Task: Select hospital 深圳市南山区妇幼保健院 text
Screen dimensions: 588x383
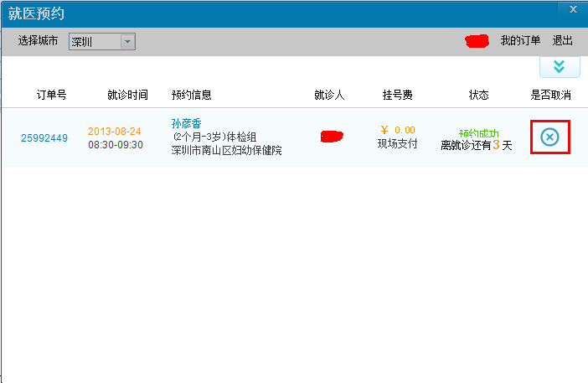Action: point(226,151)
